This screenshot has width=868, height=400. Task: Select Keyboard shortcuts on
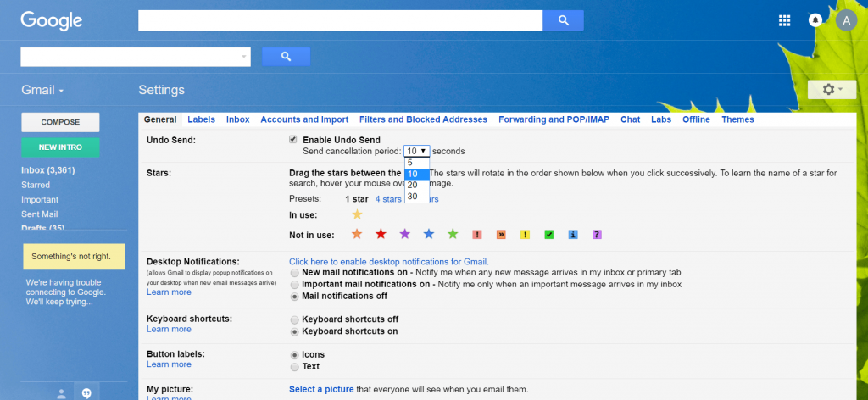(294, 332)
